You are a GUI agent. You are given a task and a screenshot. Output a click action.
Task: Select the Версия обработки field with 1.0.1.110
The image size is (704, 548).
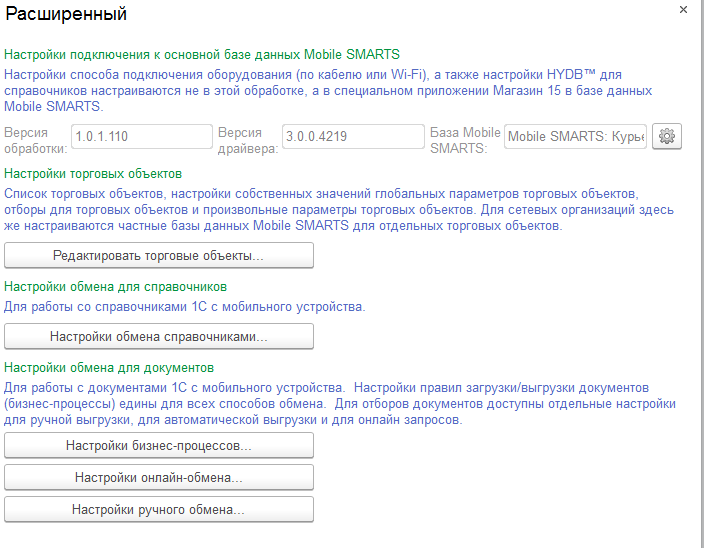coord(142,136)
